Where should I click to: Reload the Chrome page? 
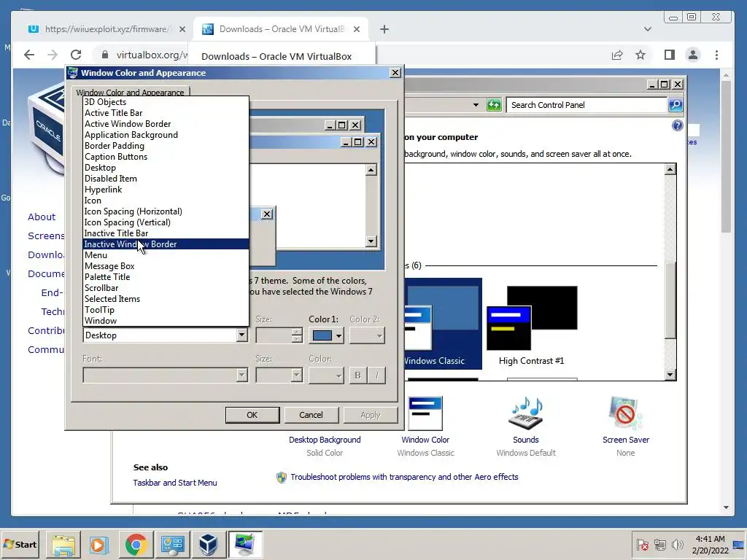tap(76, 55)
